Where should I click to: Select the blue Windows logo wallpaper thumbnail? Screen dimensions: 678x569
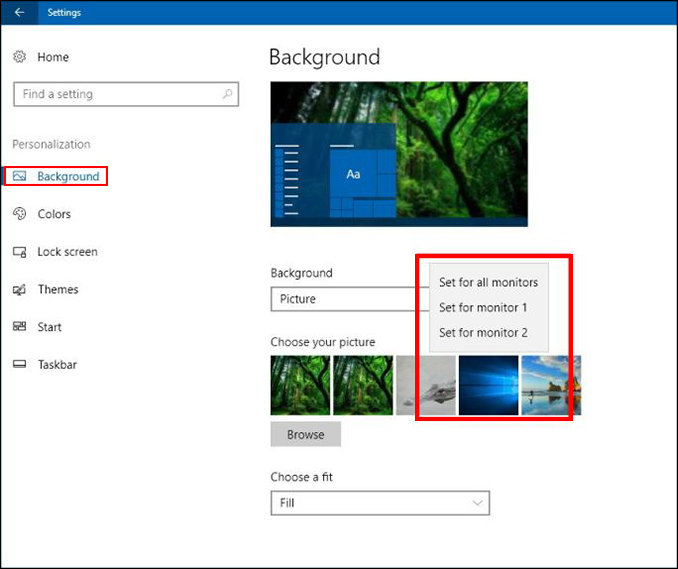[x=489, y=385]
